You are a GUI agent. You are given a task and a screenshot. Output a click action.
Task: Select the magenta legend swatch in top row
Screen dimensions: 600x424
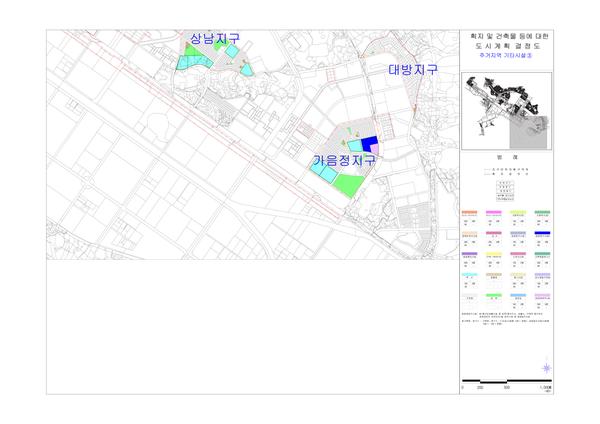[x=494, y=212]
